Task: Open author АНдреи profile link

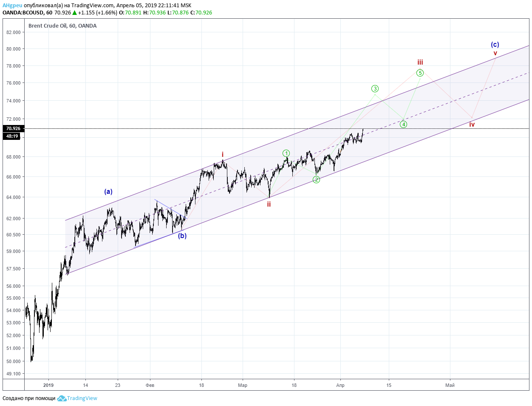Action: pos(12,6)
